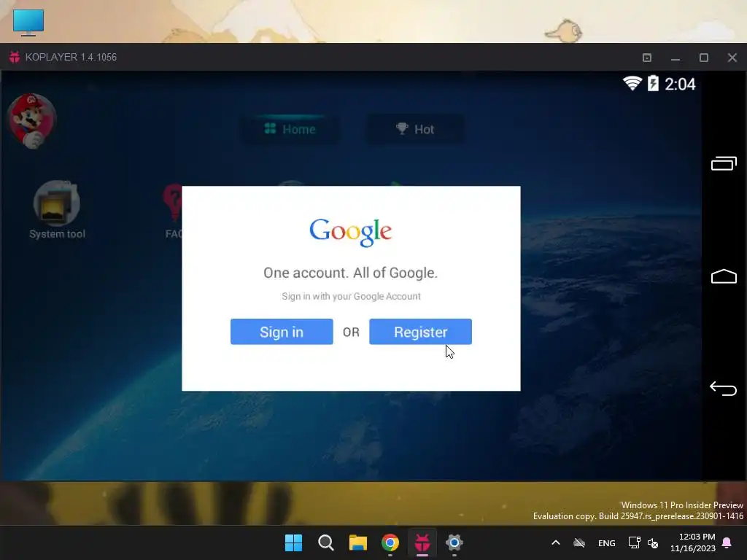Tap the Android back arrow button

click(x=723, y=389)
